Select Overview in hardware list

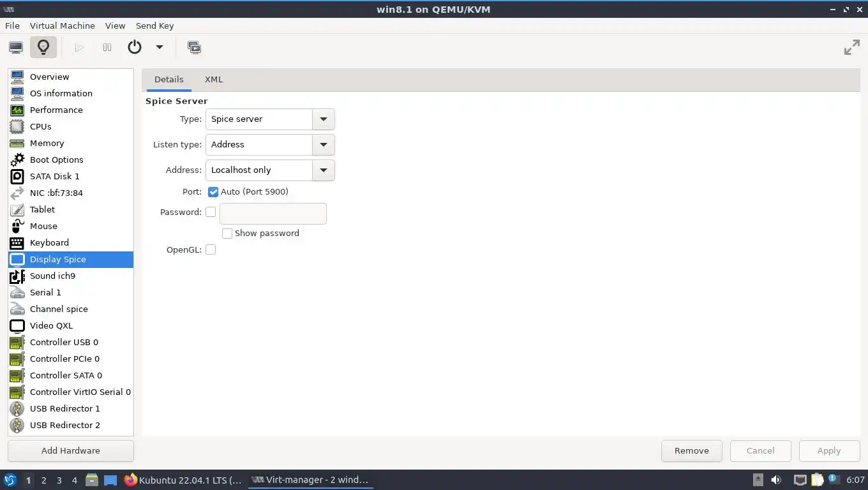71,77
